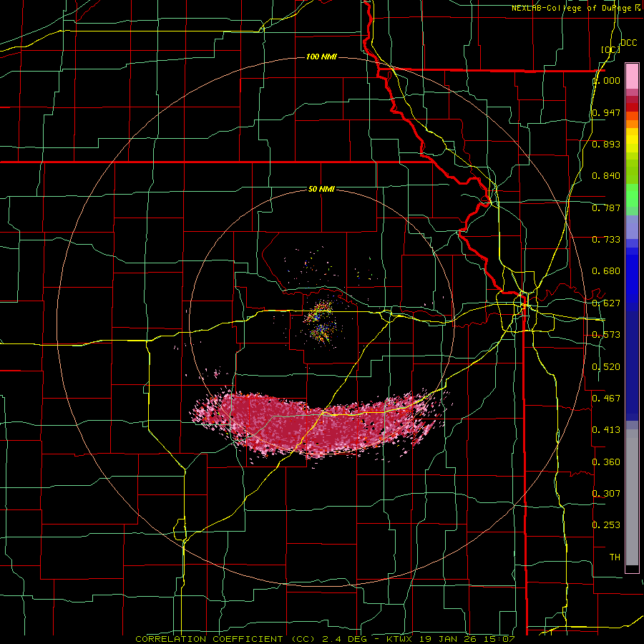Click the 0.520 scale value
The height and width of the screenshot is (644, 644).
coord(606,367)
